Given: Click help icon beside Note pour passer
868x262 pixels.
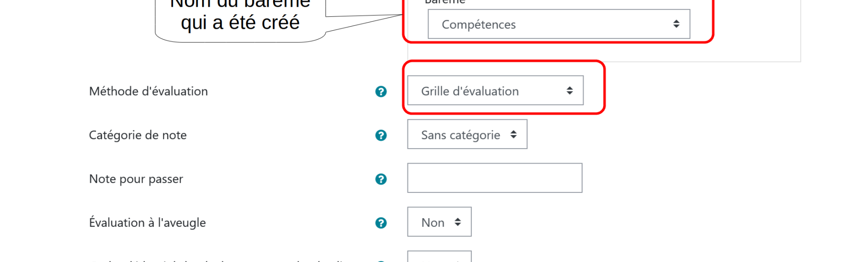Looking at the screenshot, I should 381,179.
